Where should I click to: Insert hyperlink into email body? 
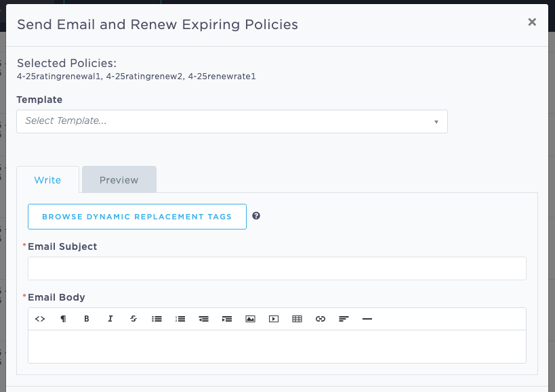[x=321, y=319]
